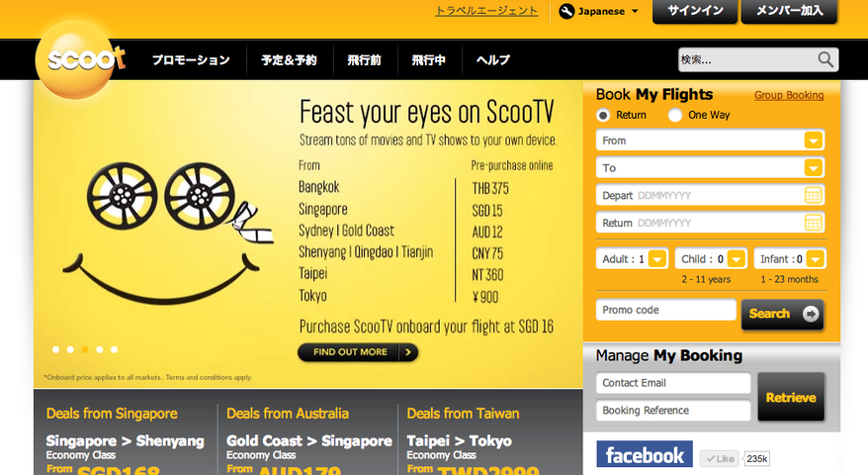868x475 pixels.
Task: Open the プロモーション menu
Action: coord(191,59)
